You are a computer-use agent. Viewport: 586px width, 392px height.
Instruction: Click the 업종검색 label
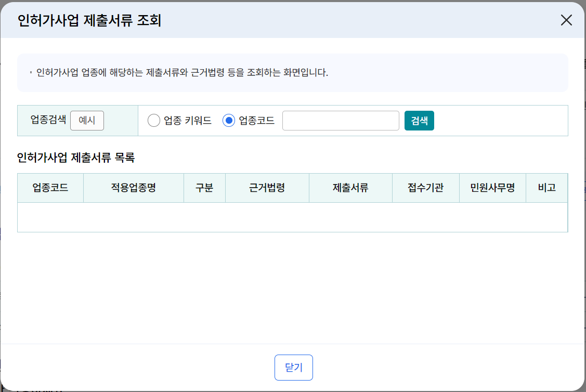point(48,120)
